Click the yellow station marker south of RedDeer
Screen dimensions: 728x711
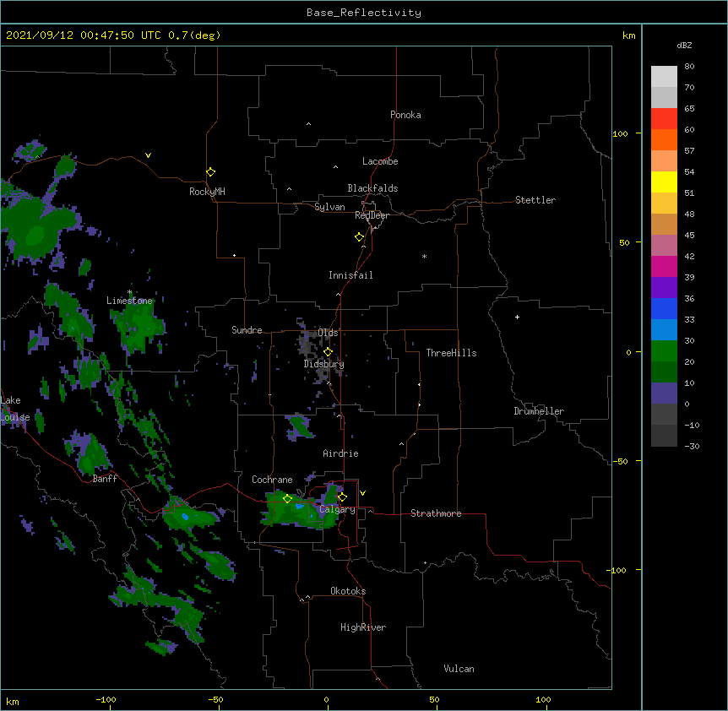[x=359, y=237]
